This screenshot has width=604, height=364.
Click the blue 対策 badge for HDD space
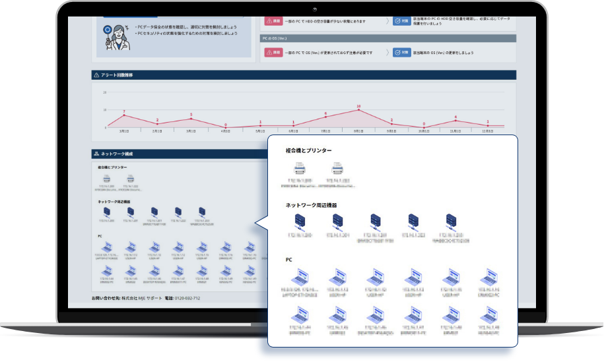[401, 21]
